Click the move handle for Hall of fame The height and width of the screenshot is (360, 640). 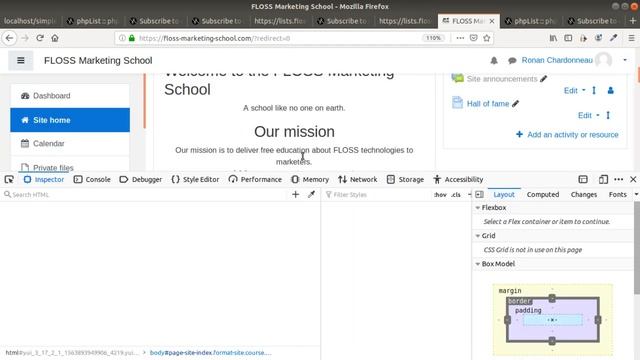tap(608, 116)
